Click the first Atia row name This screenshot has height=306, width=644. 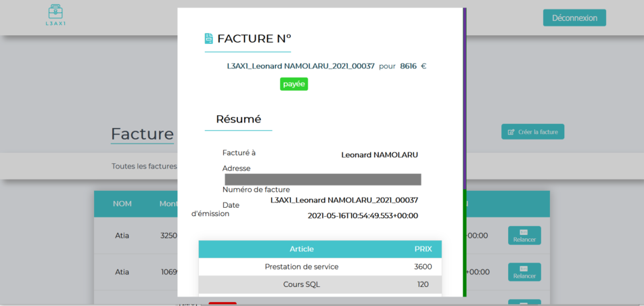pos(122,236)
